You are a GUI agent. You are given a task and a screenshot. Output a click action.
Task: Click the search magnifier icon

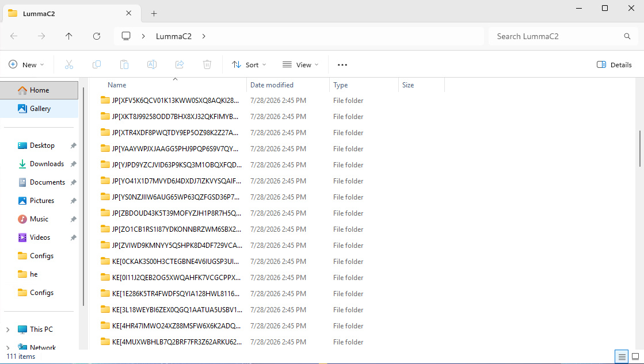coord(627,36)
